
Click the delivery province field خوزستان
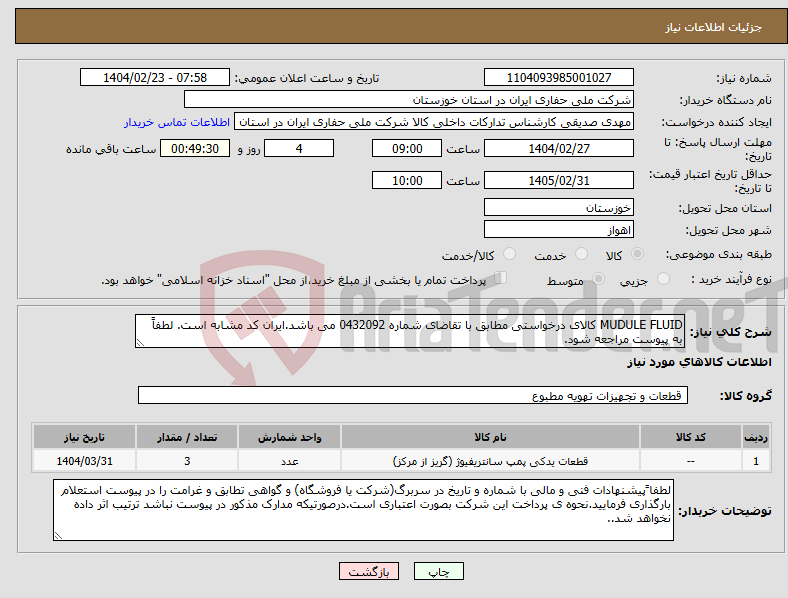point(558,207)
